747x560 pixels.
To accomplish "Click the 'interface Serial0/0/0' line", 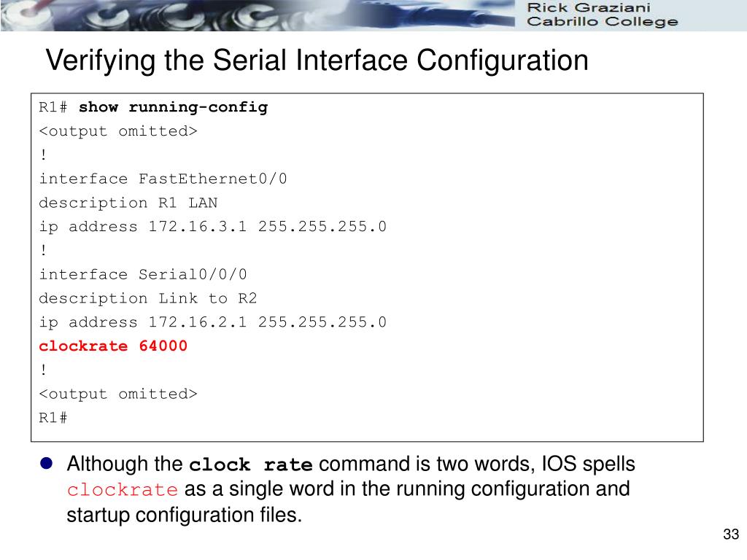I will point(143,274).
